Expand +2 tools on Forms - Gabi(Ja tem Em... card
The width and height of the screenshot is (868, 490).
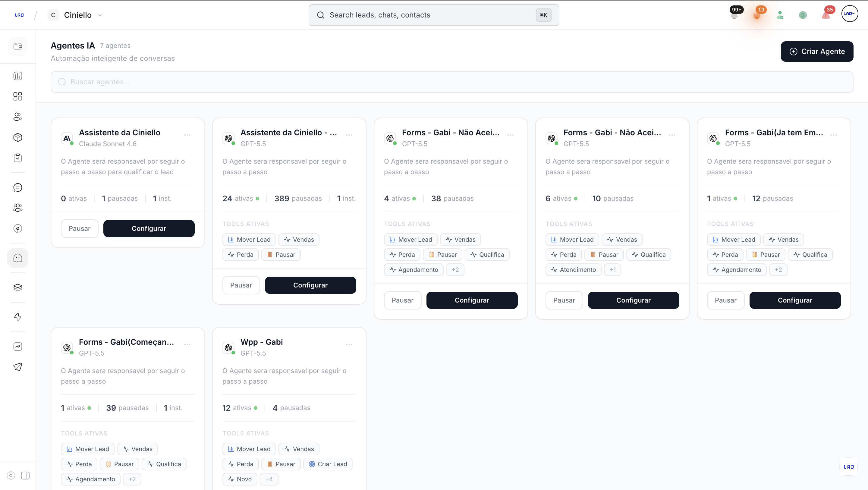click(x=778, y=270)
